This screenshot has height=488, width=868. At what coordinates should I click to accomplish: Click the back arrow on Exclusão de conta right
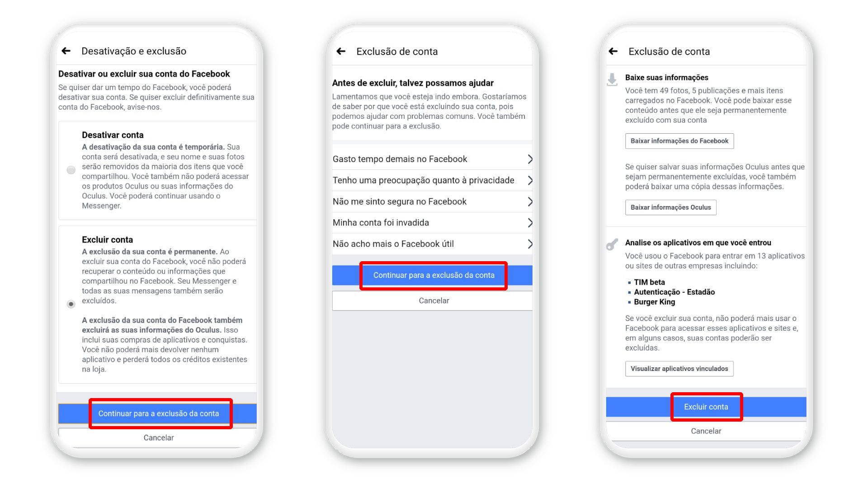pos(612,51)
